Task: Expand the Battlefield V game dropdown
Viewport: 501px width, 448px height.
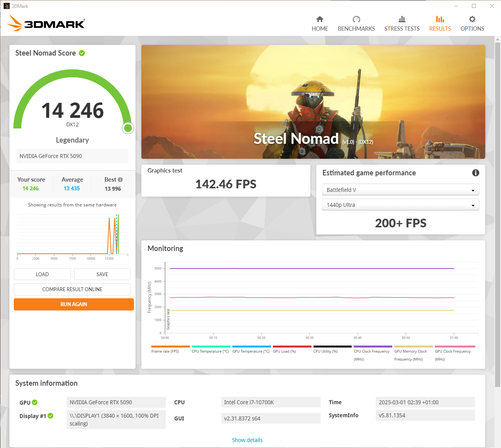Action: 400,190
